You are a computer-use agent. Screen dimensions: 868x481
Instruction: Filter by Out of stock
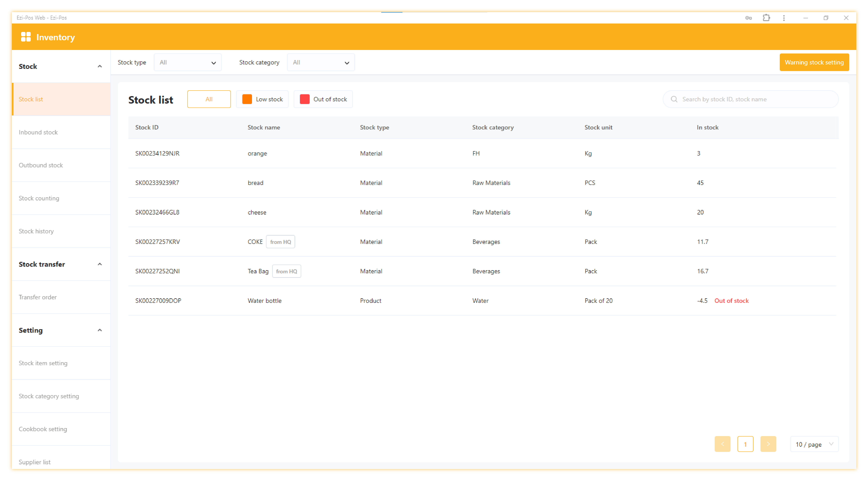pos(323,99)
